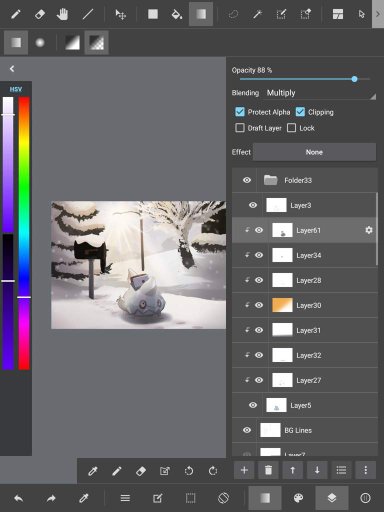Select the Hand pan tool
Screen dimensions: 384x512
[62, 14]
